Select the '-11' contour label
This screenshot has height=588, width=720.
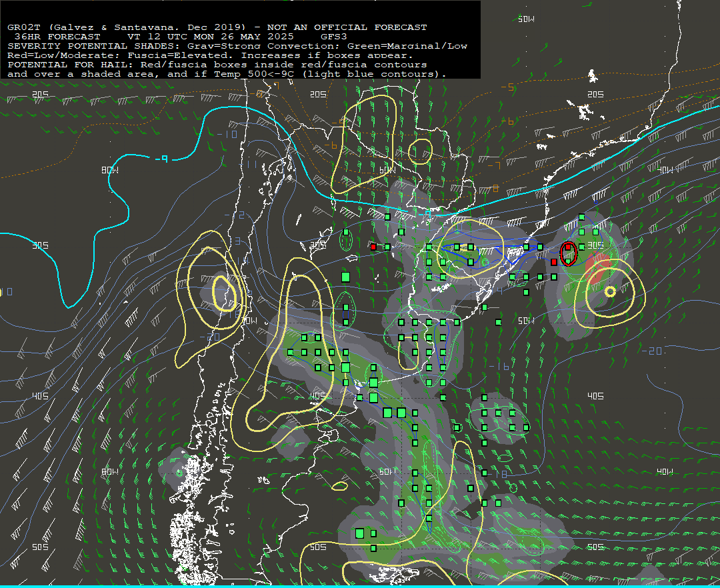[248, 164]
